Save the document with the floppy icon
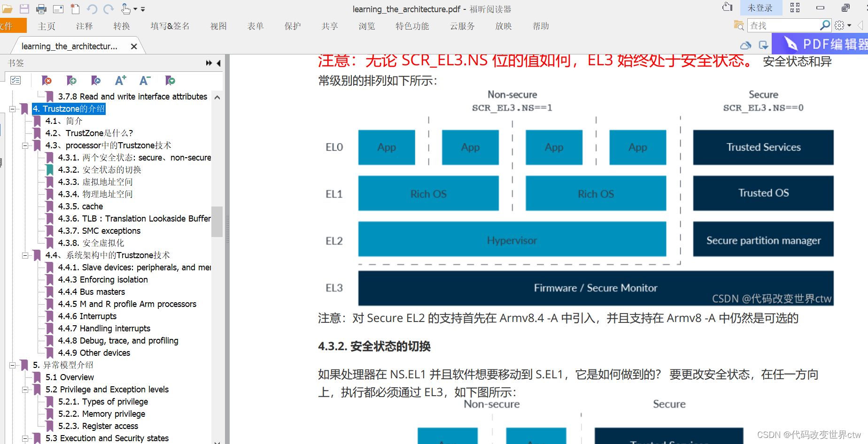 24,9
